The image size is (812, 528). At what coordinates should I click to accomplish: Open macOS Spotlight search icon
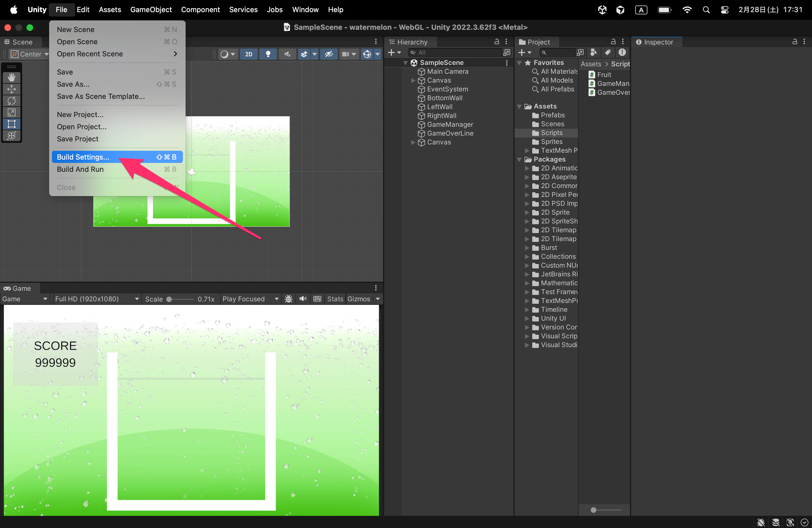coord(706,10)
